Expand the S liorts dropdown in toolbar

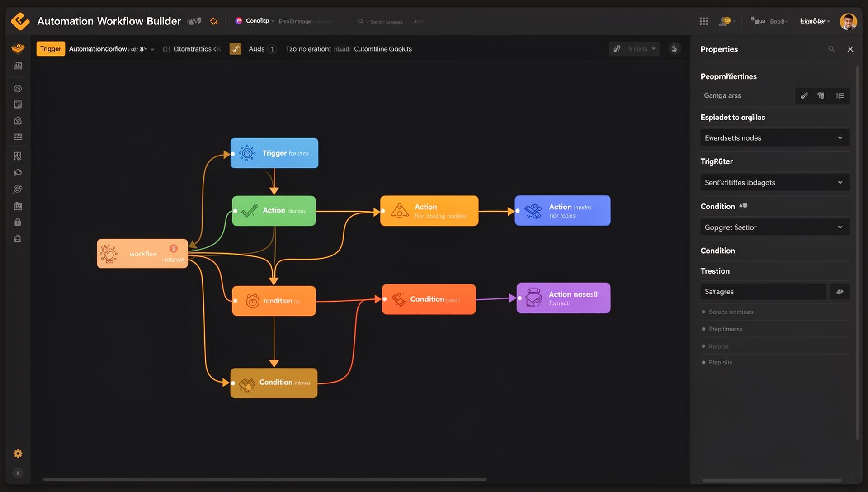(634, 49)
